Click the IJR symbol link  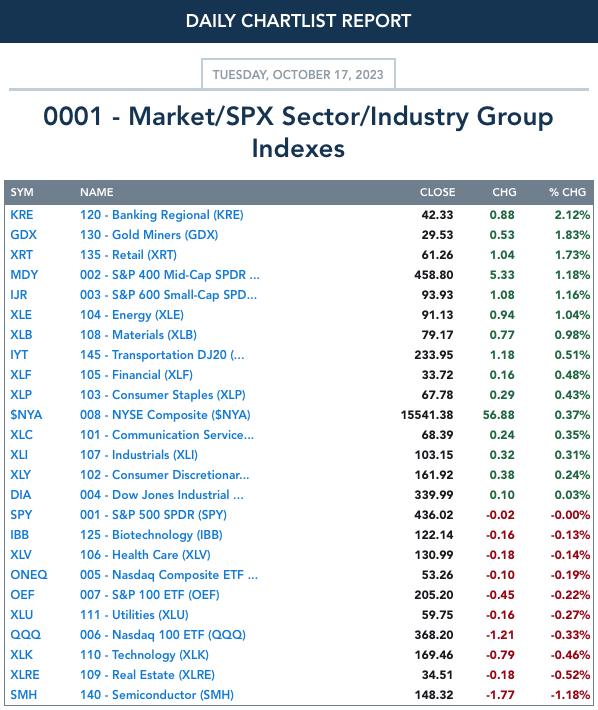coord(19,294)
